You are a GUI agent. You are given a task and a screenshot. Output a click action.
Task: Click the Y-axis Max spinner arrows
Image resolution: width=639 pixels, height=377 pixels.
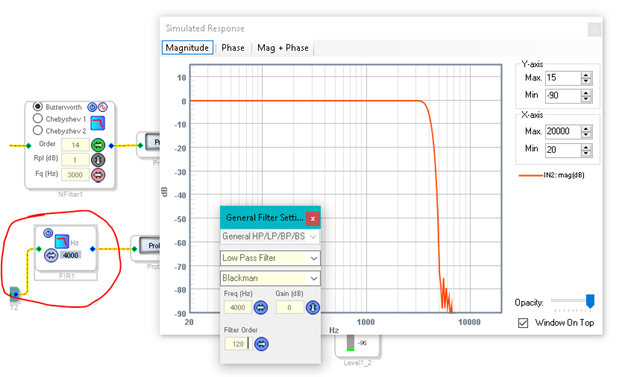586,78
